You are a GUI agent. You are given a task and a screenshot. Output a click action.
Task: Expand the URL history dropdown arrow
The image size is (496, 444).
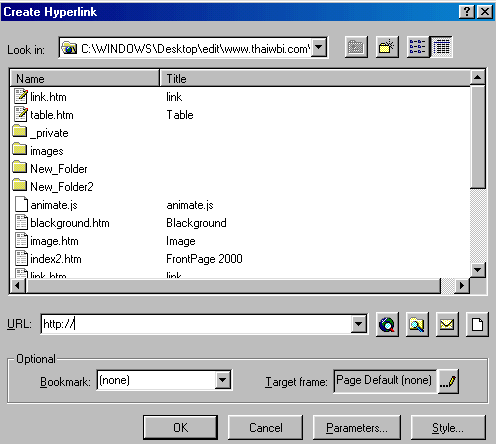(359, 324)
